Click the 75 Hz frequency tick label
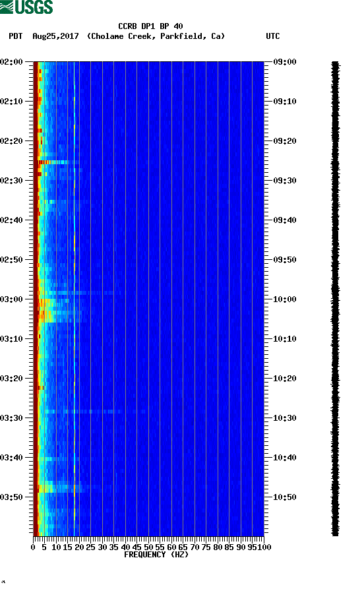364x589 pixels. coord(206,547)
